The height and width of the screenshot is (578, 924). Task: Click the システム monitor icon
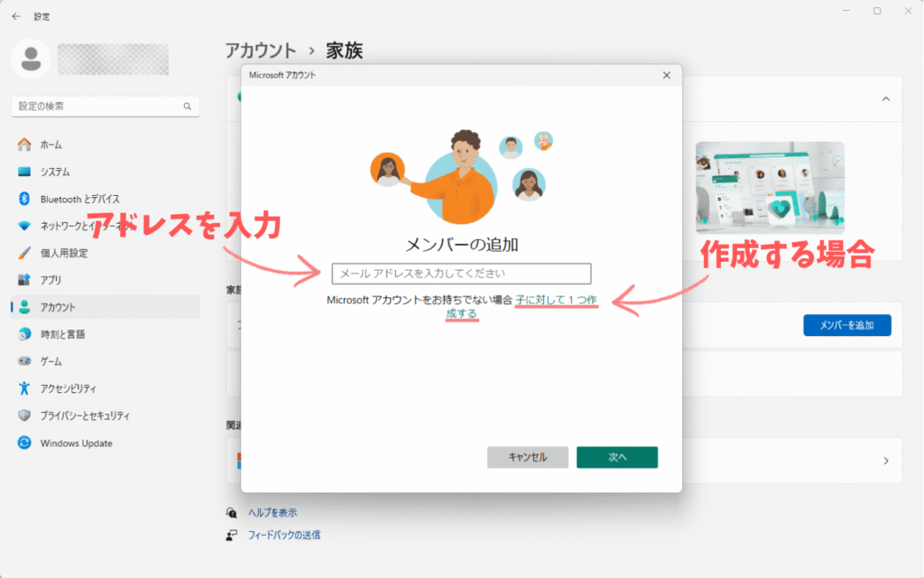tap(24, 172)
